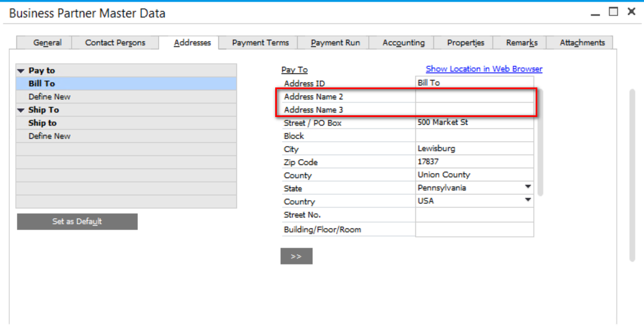Open the Payment Terms tab
Image resolution: width=644 pixels, height=328 pixels.
click(260, 43)
